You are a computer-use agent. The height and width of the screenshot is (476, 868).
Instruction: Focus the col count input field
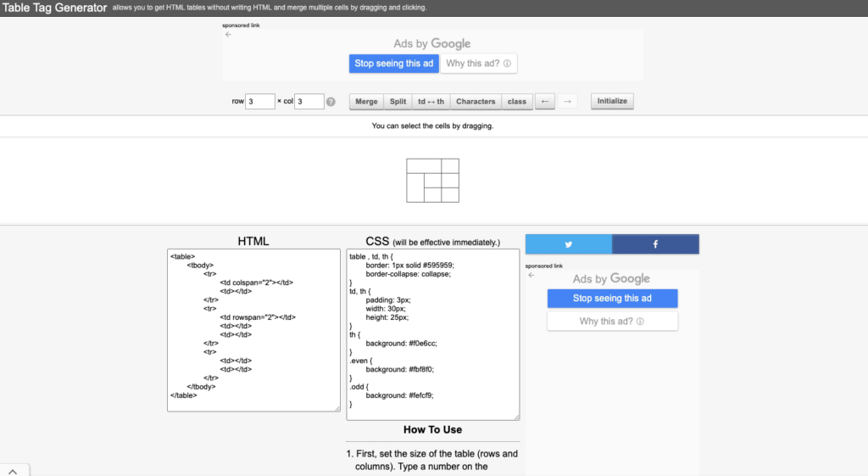pos(309,102)
